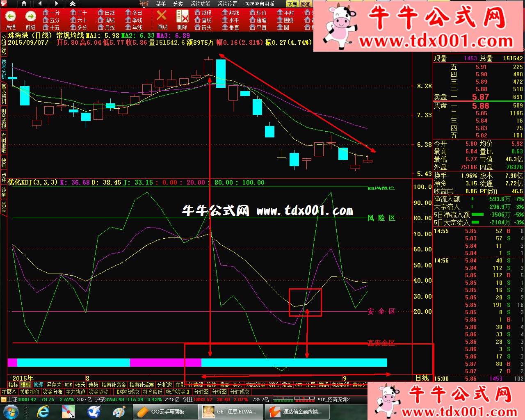Open the 画线 drawing tool
Screen dimensions: 525x420
[162, 20]
